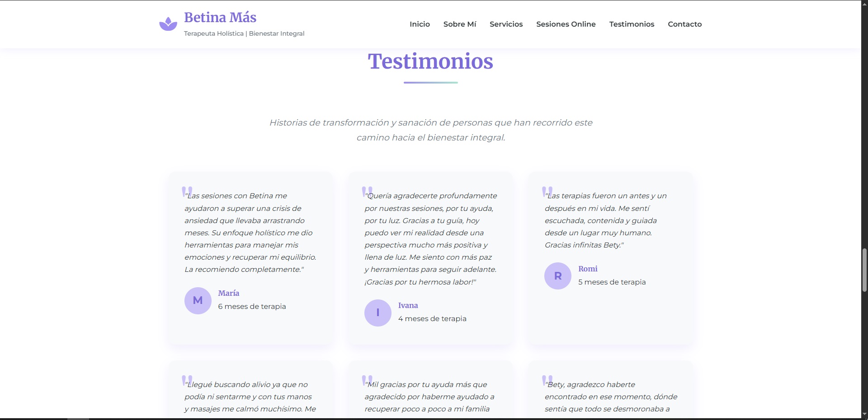Image resolution: width=868 pixels, height=420 pixels.
Task: Open the Servicios navigation link
Action: click(x=506, y=24)
